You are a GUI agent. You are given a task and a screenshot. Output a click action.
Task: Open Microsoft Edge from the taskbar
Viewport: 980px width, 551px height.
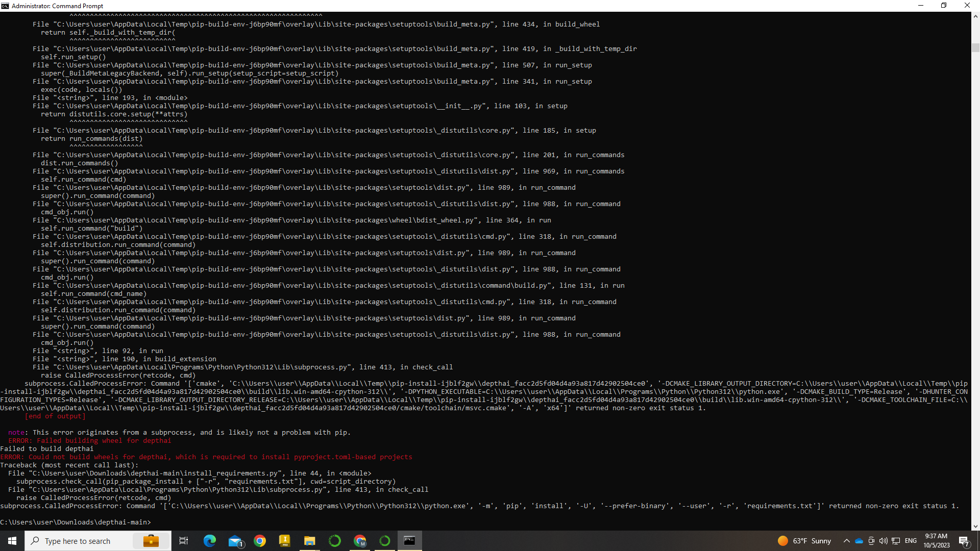(x=209, y=541)
